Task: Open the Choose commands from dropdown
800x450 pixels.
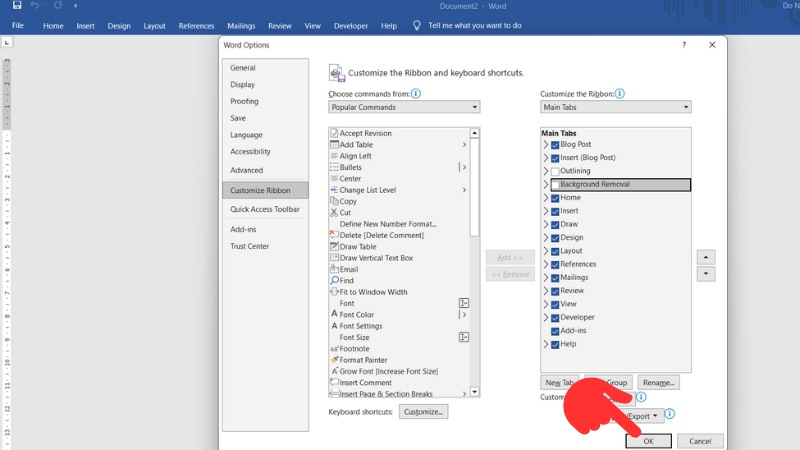Action: [x=404, y=107]
